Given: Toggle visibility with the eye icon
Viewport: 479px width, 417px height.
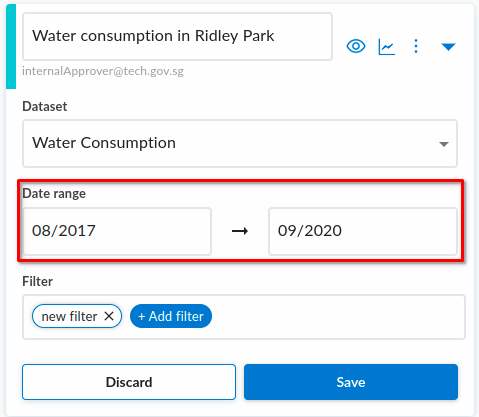Looking at the screenshot, I should coord(356,46).
